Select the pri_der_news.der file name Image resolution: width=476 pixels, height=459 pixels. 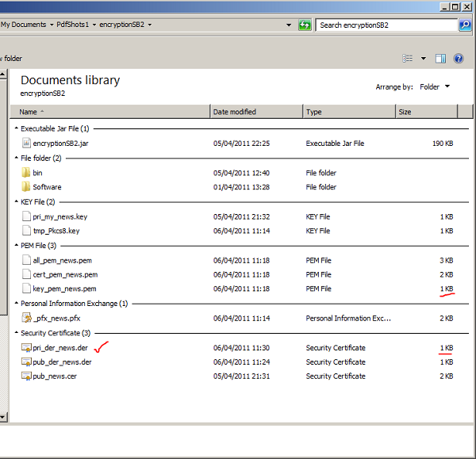60,348
